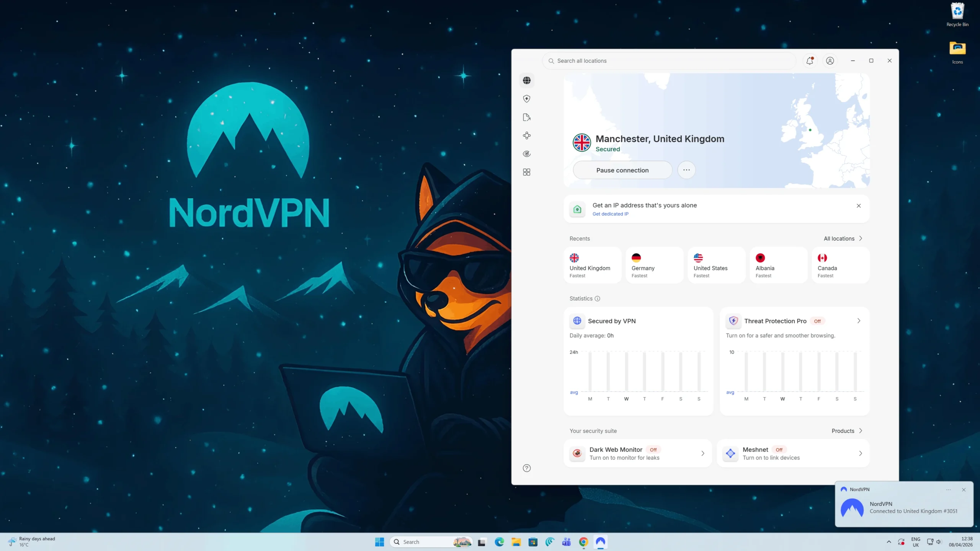Open the notification toast options menu

pos(948,490)
